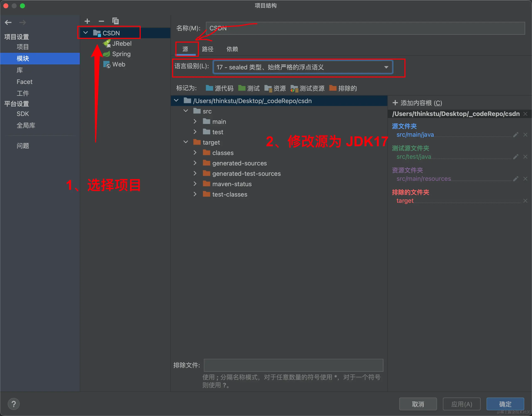
Task: Mark folder as excluded
Action: coord(343,88)
